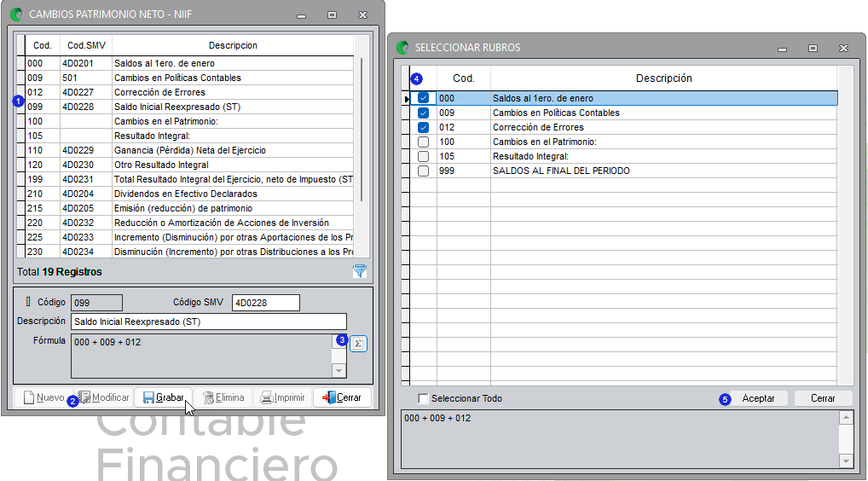Click SMV code cell 501
This screenshot has height=481, width=868.
[86, 78]
